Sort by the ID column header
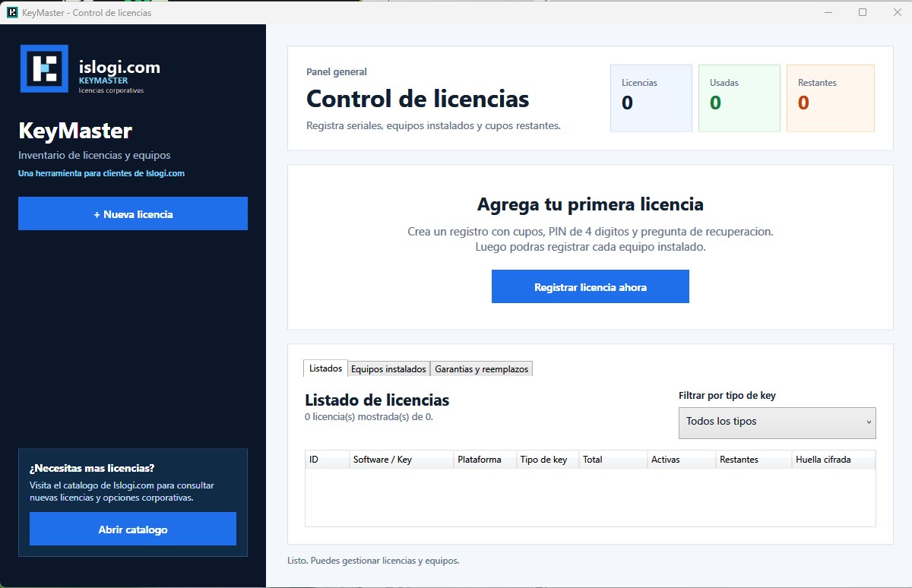 click(327, 460)
